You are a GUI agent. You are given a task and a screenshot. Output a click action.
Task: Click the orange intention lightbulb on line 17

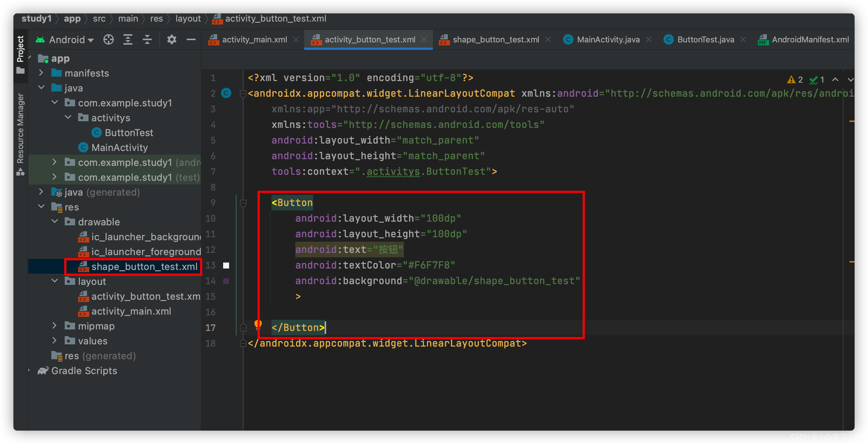coord(258,325)
